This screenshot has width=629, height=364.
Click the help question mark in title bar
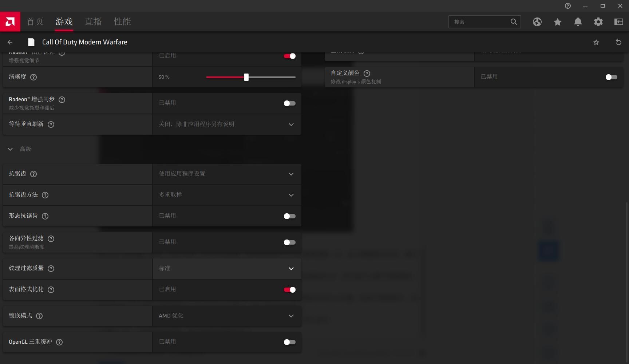[568, 6]
